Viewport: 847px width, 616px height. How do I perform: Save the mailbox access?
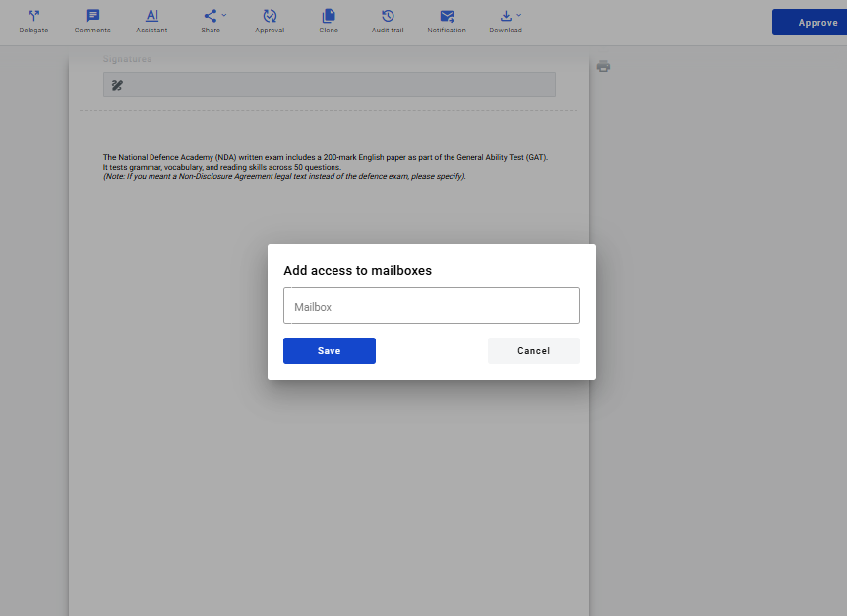tap(330, 350)
